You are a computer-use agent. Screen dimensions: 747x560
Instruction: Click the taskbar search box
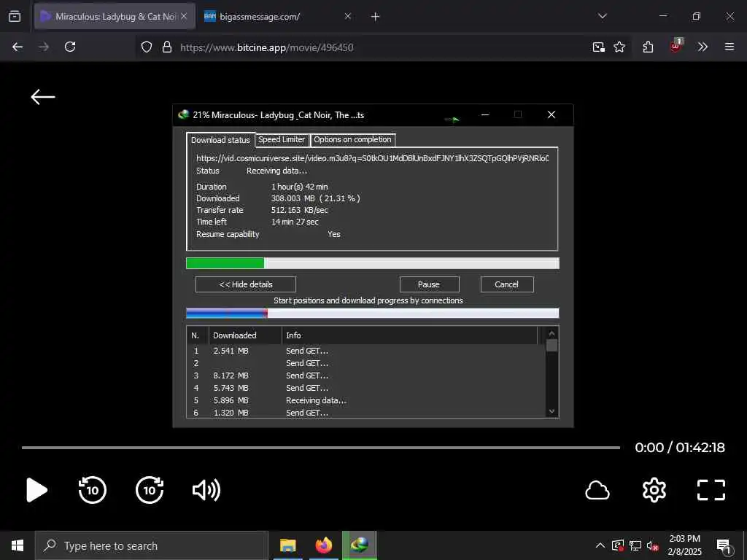point(152,545)
